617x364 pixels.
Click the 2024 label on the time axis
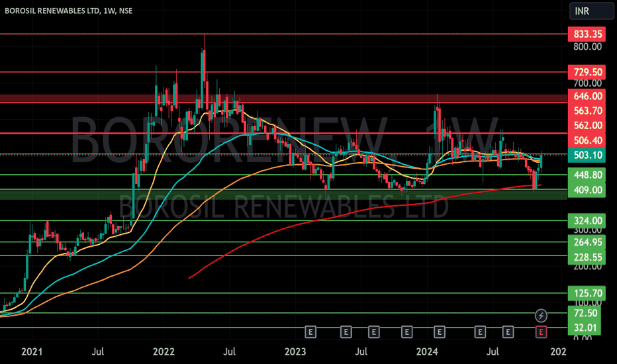pos(427,351)
